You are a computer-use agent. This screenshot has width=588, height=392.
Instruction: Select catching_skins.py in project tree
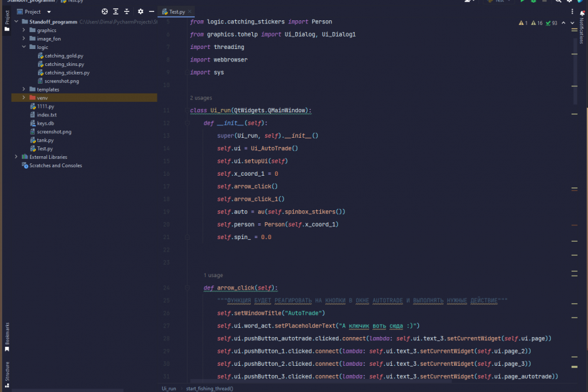point(64,64)
